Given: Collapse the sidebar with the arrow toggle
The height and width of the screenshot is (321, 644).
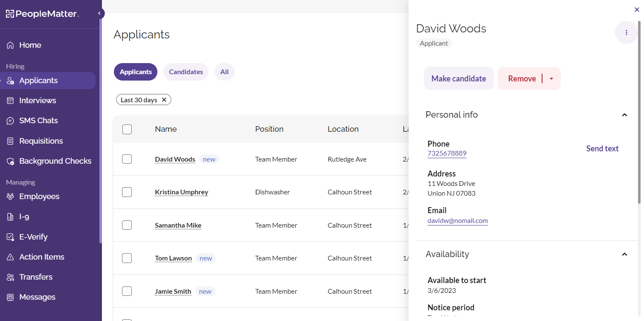Looking at the screenshot, I should [99, 14].
